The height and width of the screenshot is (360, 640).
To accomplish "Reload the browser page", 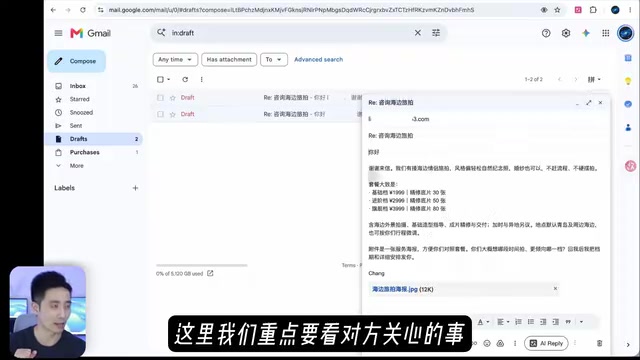I will [x=83, y=10].
